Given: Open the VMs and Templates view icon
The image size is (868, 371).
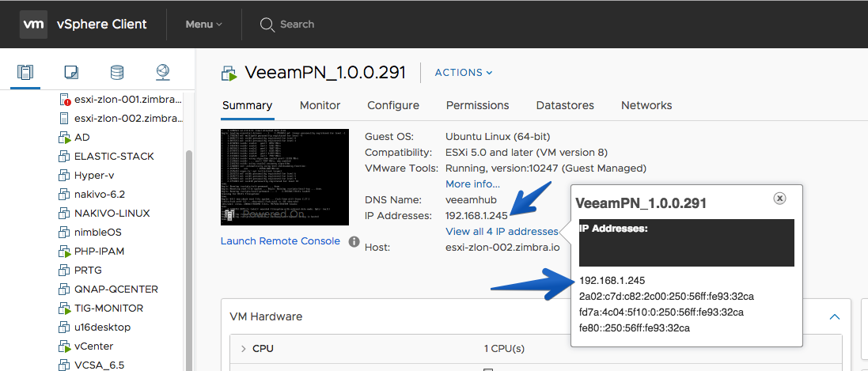Looking at the screenshot, I should [71, 72].
